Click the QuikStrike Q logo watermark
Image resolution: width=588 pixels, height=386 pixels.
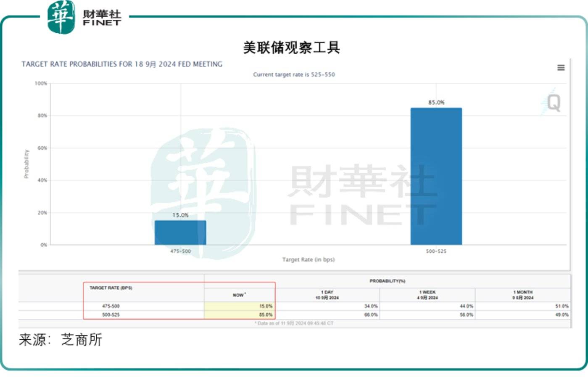click(x=552, y=103)
